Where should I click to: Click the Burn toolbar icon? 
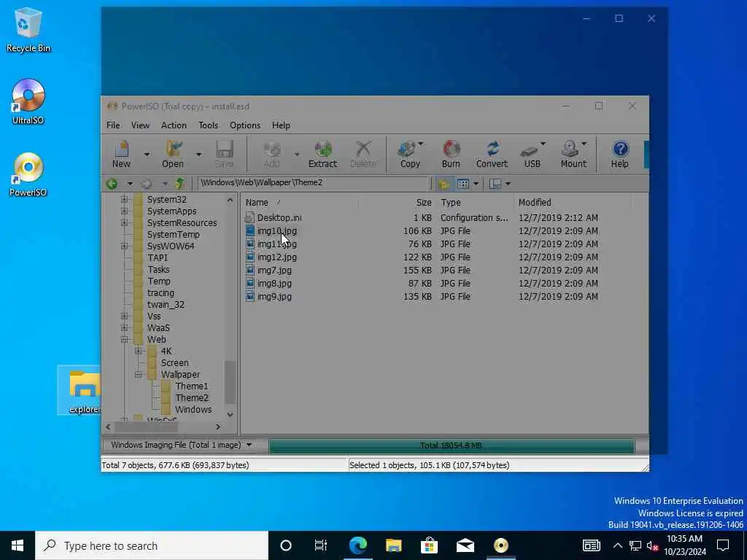451,154
